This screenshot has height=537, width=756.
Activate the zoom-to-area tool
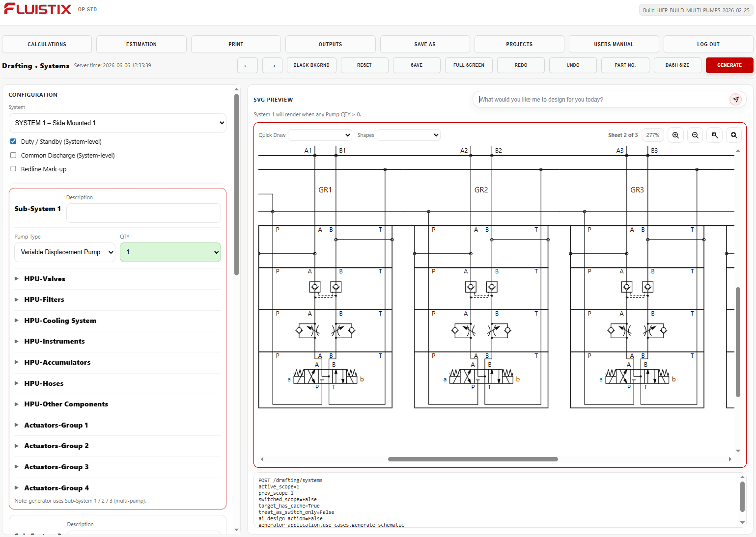point(715,135)
